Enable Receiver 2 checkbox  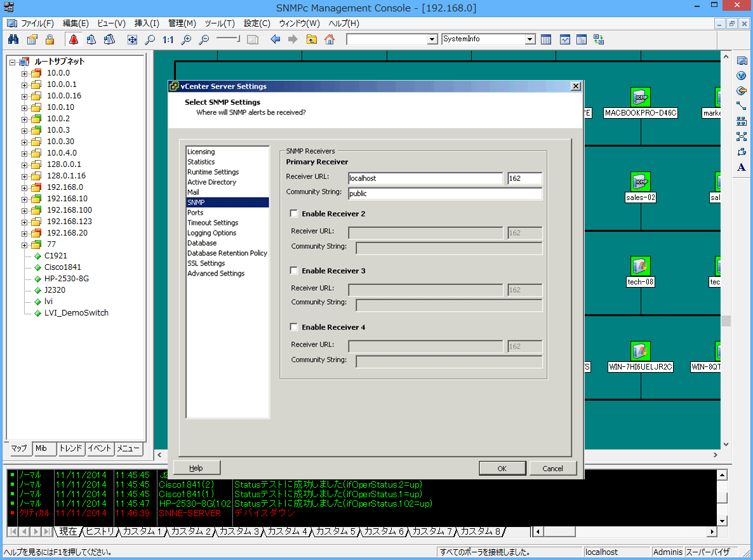pos(294,213)
